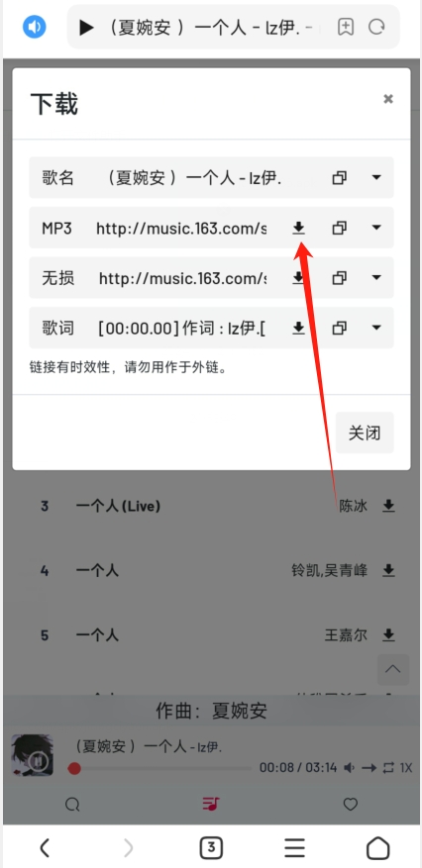This screenshot has width=422, height=868.
Task: Expand the 歌词 row dropdown arrow
Action: click(x=376, y=329)
